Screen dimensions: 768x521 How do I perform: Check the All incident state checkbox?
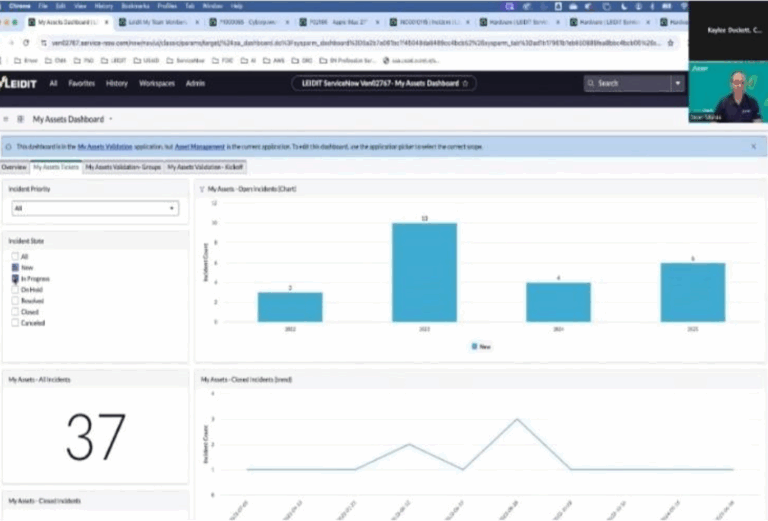(x=15, y=257)
